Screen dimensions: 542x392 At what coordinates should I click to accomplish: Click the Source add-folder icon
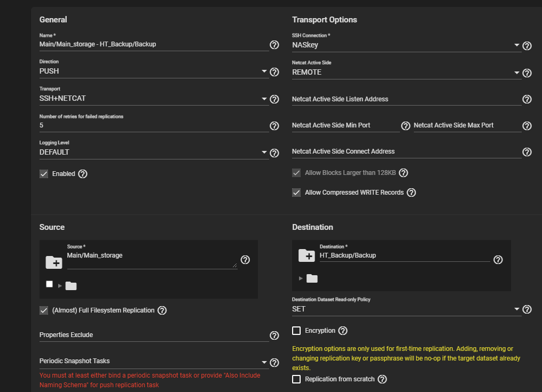click(x=54, y=262)
